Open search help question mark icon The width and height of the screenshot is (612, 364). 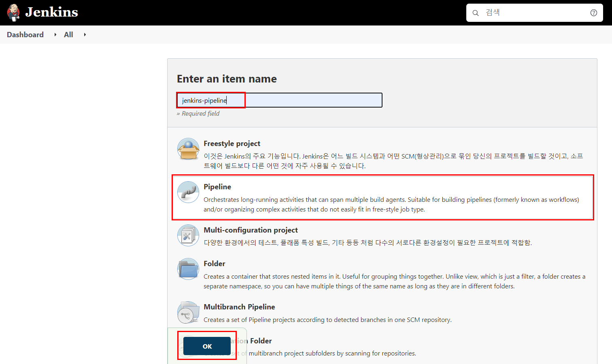click(594, 13)
